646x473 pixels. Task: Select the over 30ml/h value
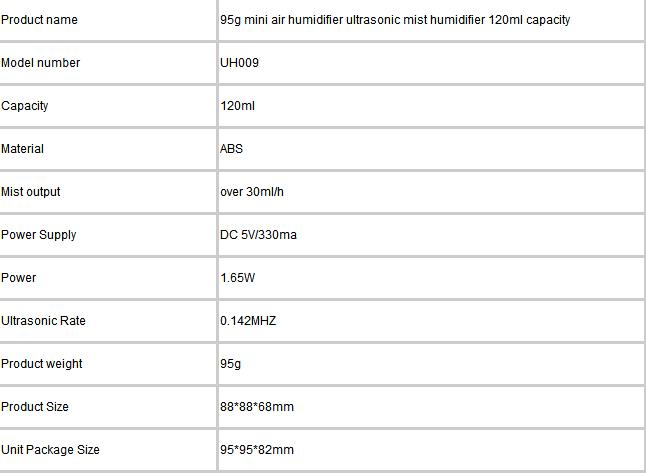[252, 192]
